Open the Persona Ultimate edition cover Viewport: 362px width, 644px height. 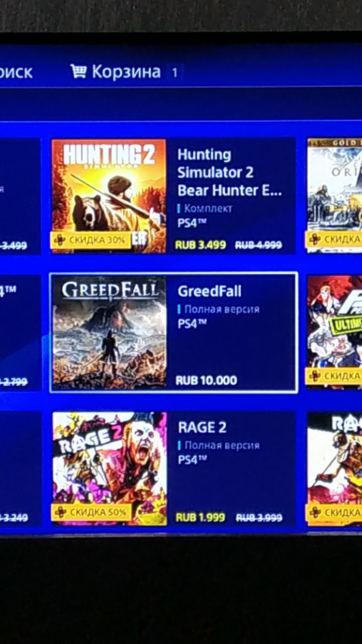[334, 332]
